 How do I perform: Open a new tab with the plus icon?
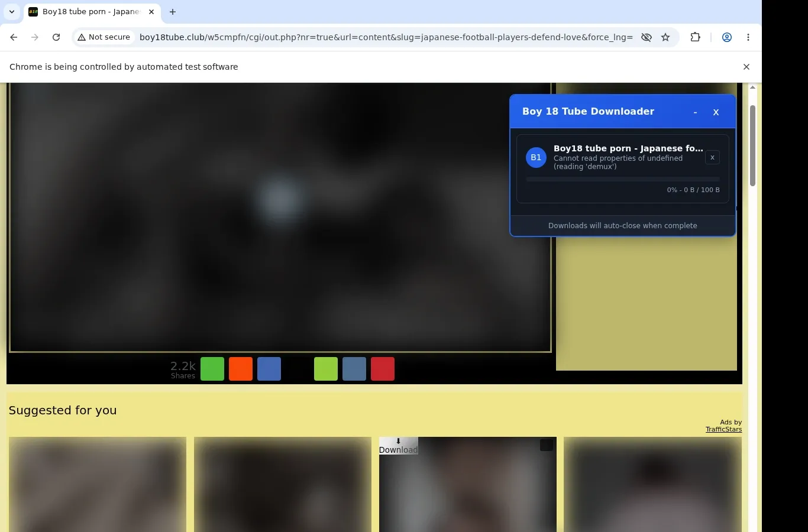click(x=173, y=12)
